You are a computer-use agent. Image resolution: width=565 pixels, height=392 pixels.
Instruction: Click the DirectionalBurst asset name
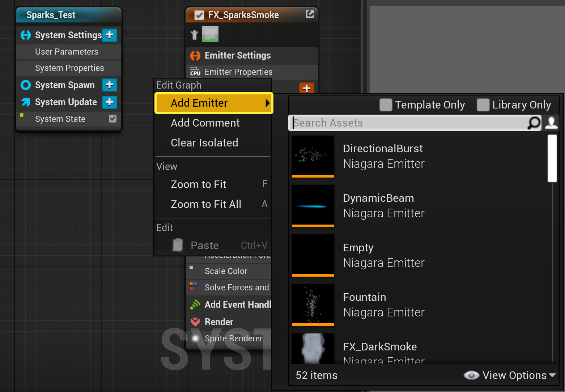click(383, 149)
